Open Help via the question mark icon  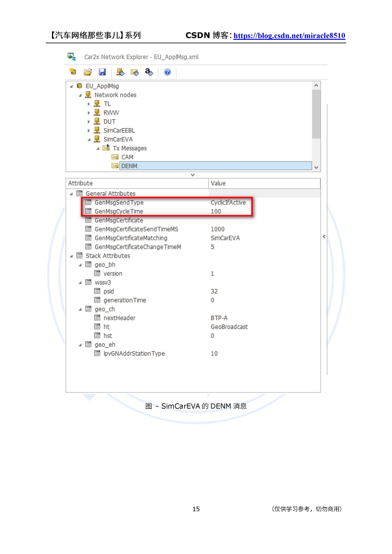(x=167, y=72)
